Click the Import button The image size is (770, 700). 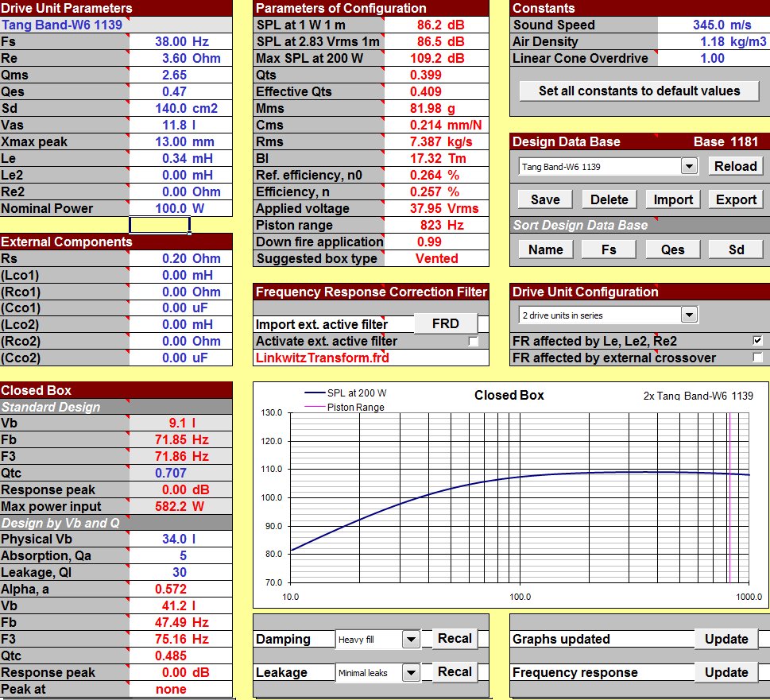[x=673, y=199]
